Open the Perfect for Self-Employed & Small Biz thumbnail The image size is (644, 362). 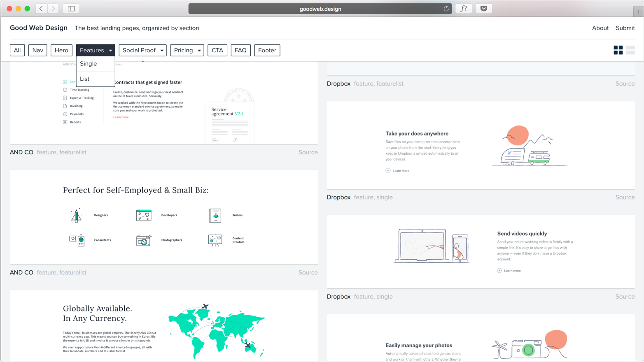(164, 217)
